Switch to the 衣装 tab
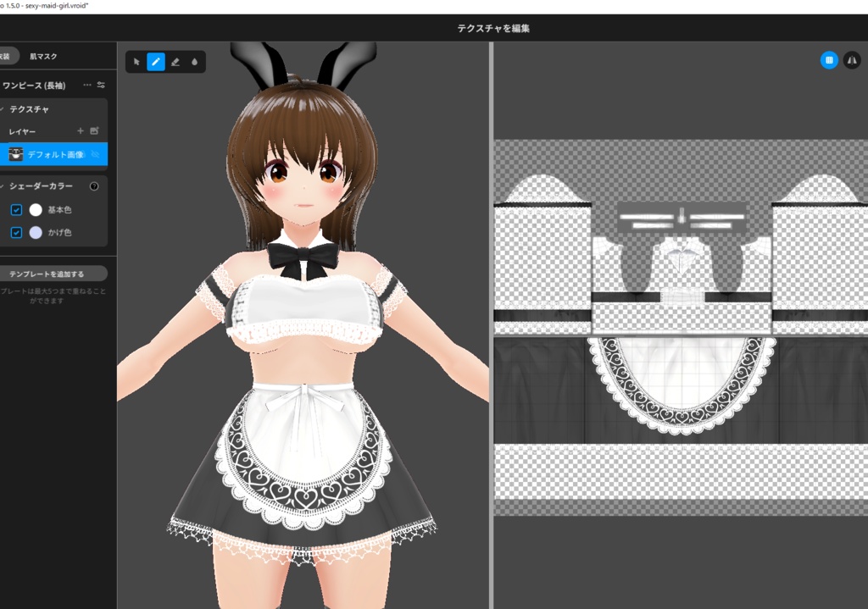The width and height of the screenshot is (868, 609). click(x=7, y=56)
